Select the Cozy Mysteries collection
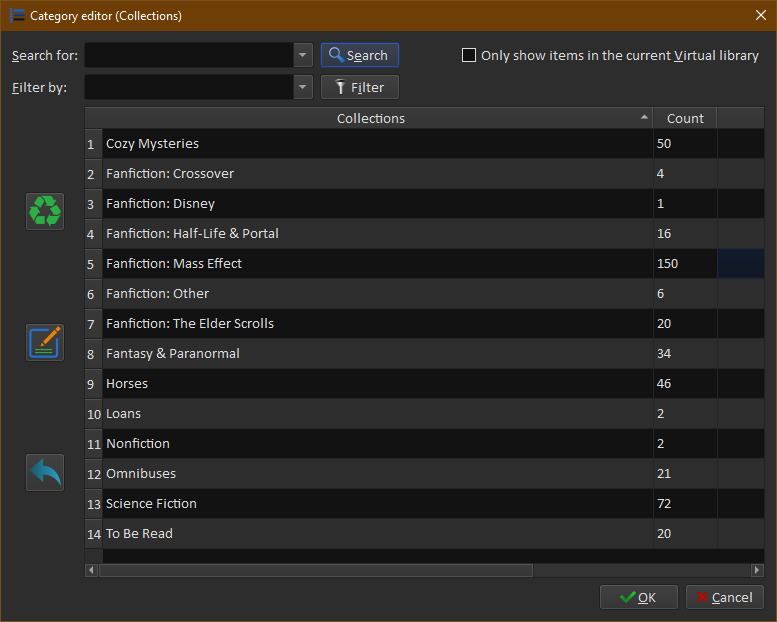The height and width of the screenshot is (622, 777). click(x=378, y=144)
